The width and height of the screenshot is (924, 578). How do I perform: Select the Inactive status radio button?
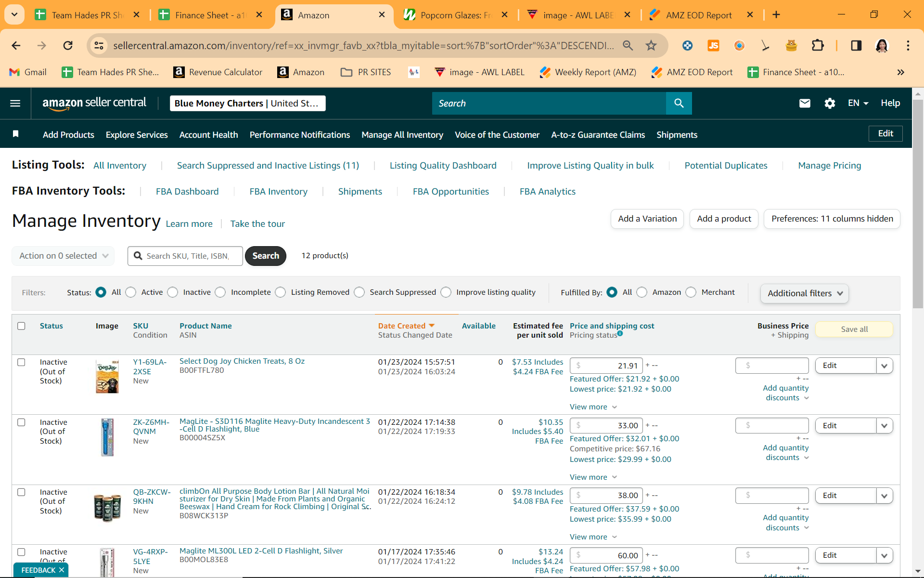(172, 292)
